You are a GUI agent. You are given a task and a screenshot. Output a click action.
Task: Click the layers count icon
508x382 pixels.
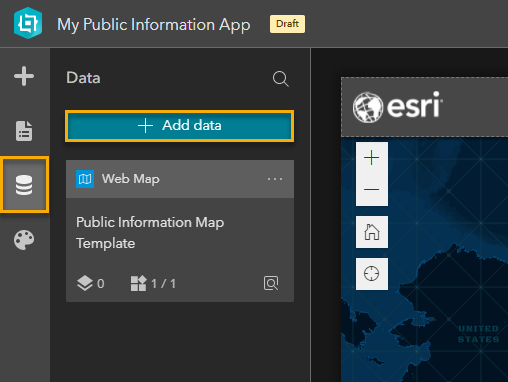[x=85, y=283]
